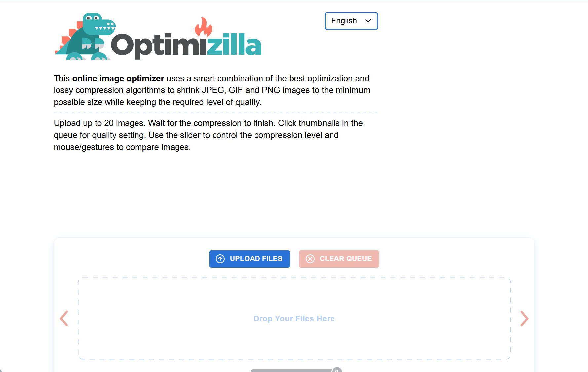Click the Upload Files button
Image resolution: width=588 pixels, height=372 pixels.
pos(249,259)
